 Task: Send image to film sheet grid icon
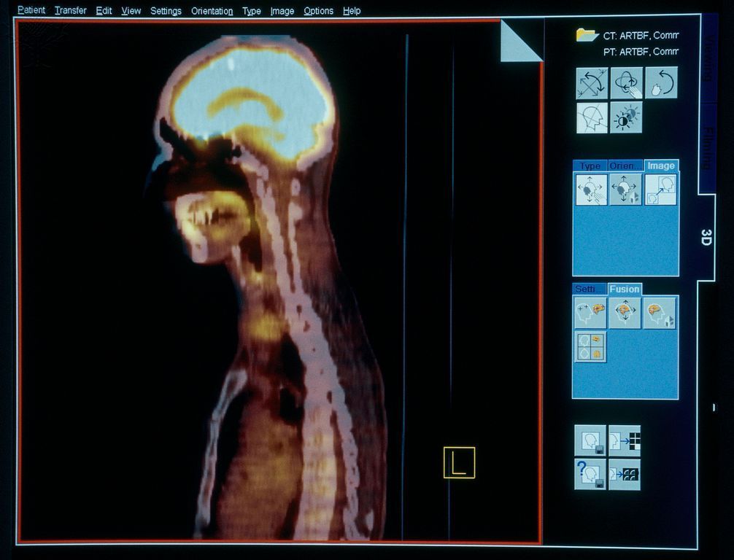click(625, 440)
